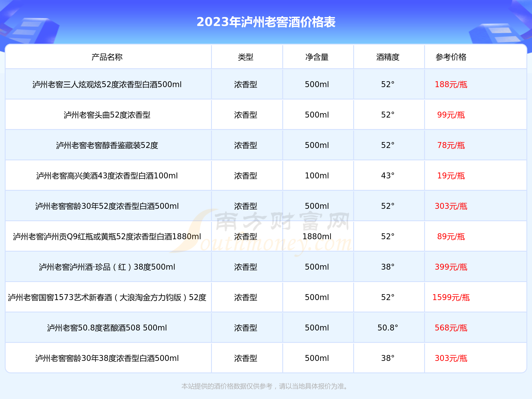Select the 类型 column header

(246, 57)
